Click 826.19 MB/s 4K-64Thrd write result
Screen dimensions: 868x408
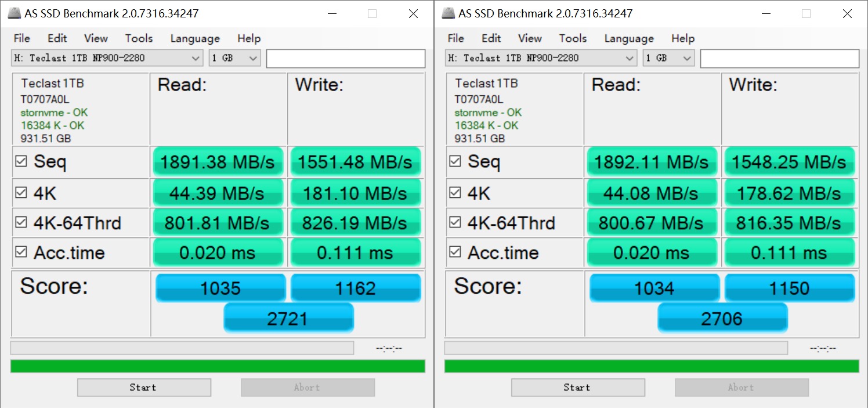click(356, 223)
